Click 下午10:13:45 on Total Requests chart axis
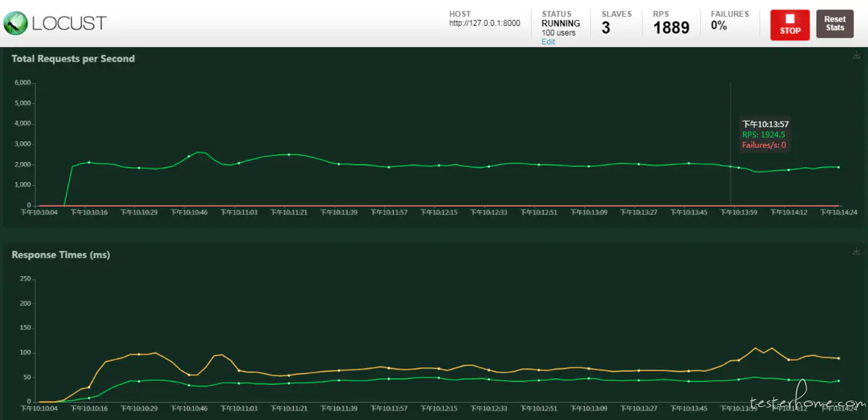Screen dimensions: 868x420 (x=689, y=213)
